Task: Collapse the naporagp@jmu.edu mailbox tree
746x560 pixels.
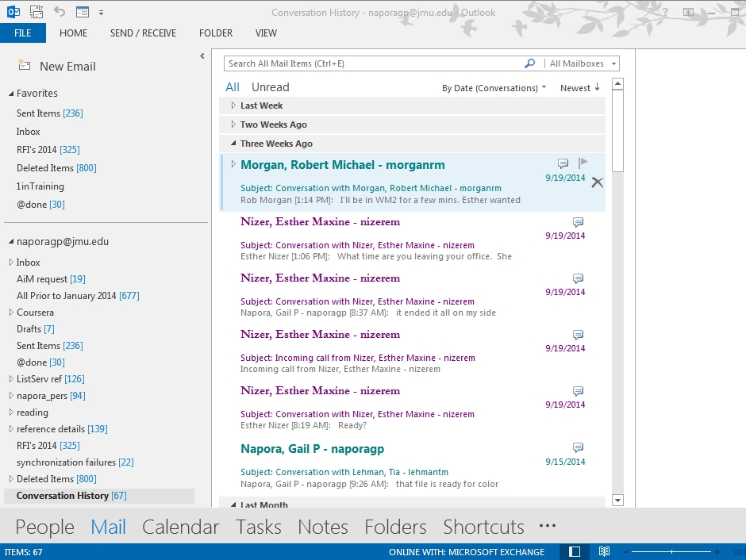Action: pyautogui.click(x=11, y=241)
